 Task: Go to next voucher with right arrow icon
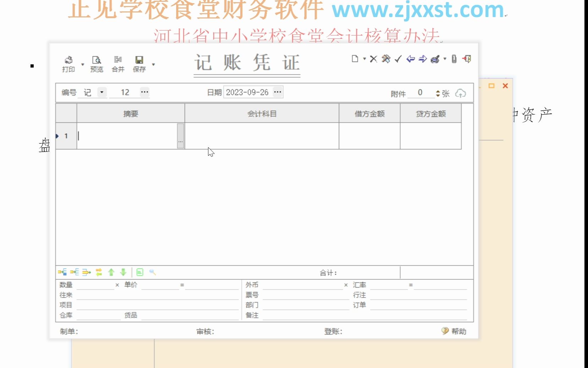pyautogui.click(x=423, y=59)
